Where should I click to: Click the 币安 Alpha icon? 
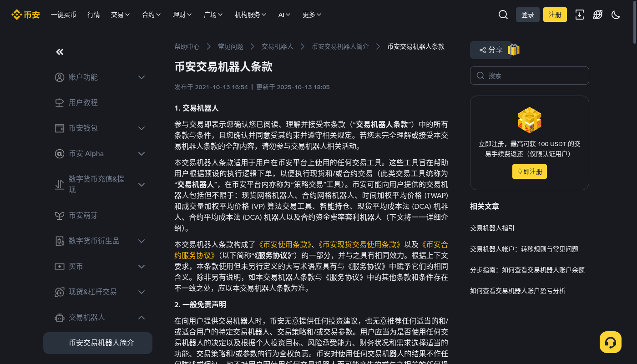[x=60, y=154]
